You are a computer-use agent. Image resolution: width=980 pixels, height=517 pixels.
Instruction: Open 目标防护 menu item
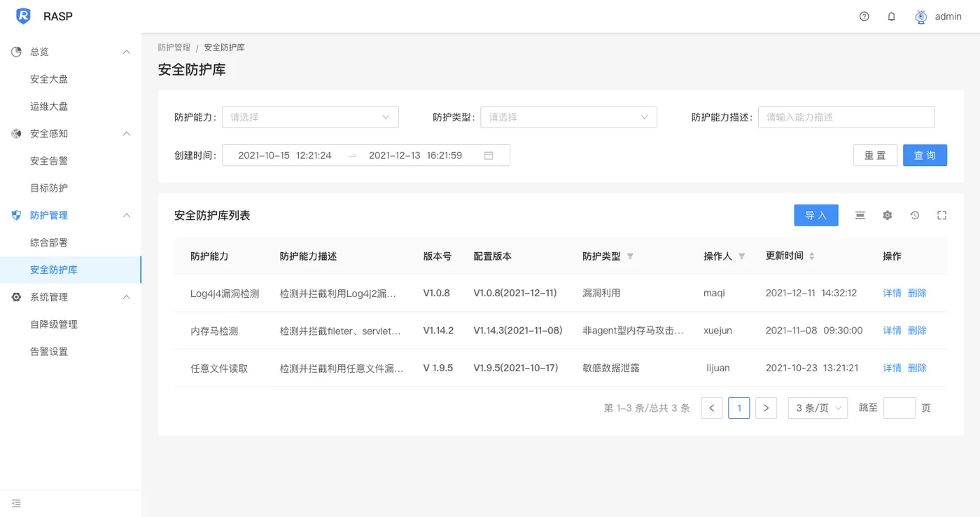click(x=49, y=188)
